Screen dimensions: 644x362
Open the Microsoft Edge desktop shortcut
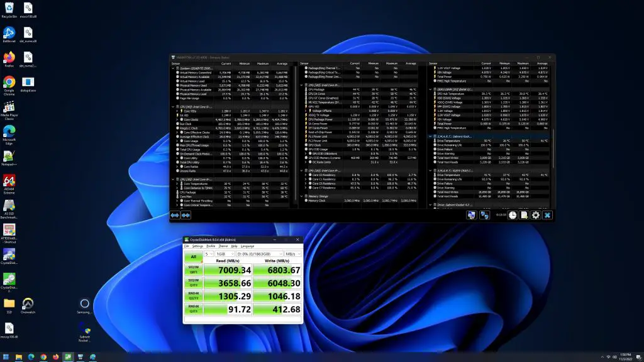[9, 135]
